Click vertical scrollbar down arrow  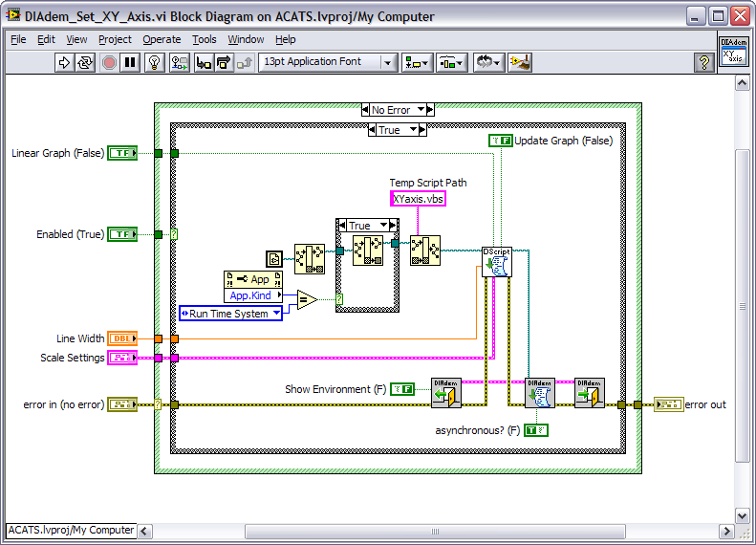tap(742, 515)
